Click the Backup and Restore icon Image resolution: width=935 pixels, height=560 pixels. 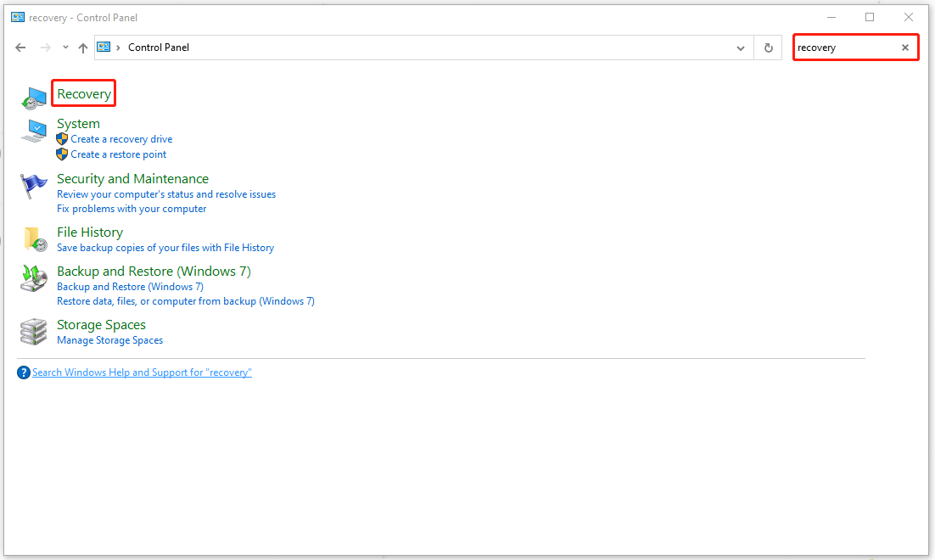point(34,278)
